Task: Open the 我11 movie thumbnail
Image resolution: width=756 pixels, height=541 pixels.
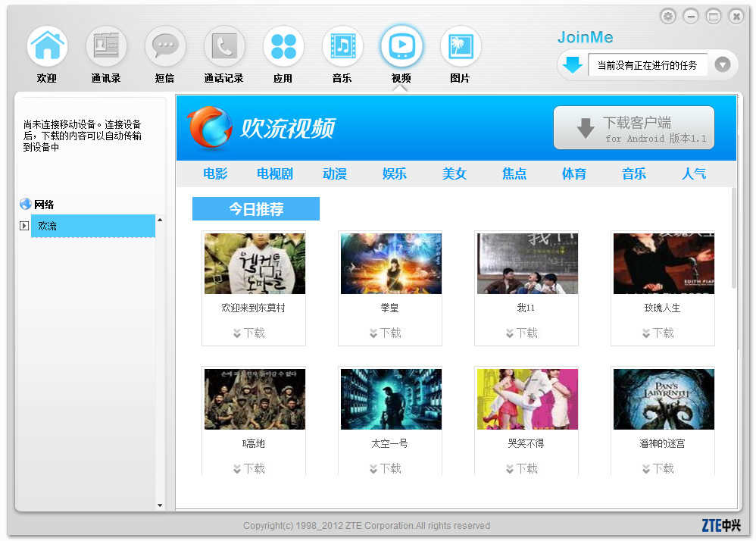Action: click(x=527, y=264)
